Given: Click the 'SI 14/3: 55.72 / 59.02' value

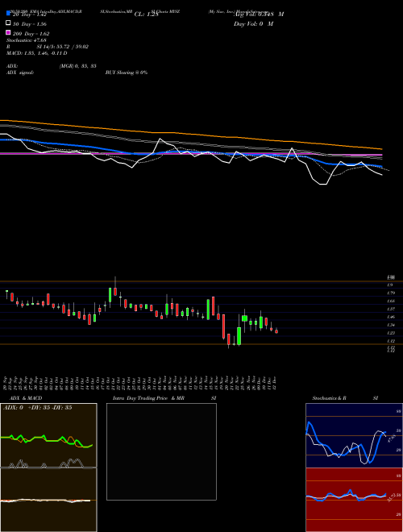Looking at the screenshot, I should pyautogui.click(x=63, y=47).
